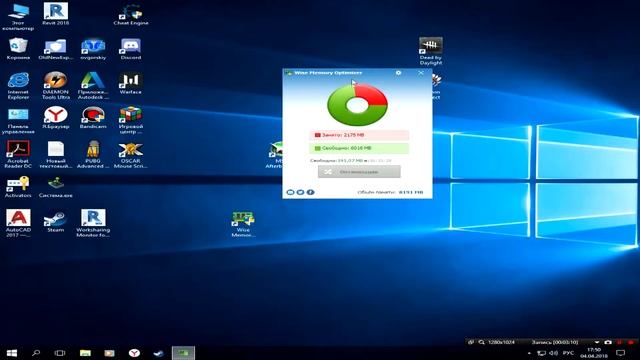Select the Yandex Browser desktop shortcut
This screenshot has height=360, width=640.
(56, 118)
